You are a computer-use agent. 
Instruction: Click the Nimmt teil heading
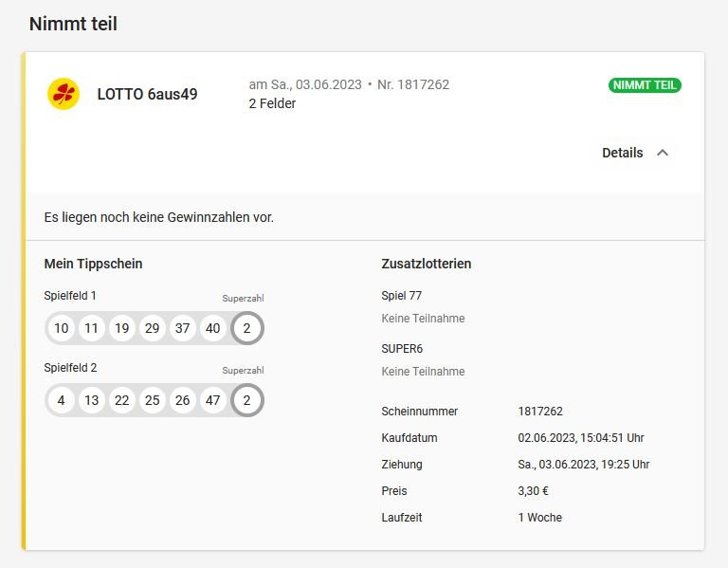point(73,24)
